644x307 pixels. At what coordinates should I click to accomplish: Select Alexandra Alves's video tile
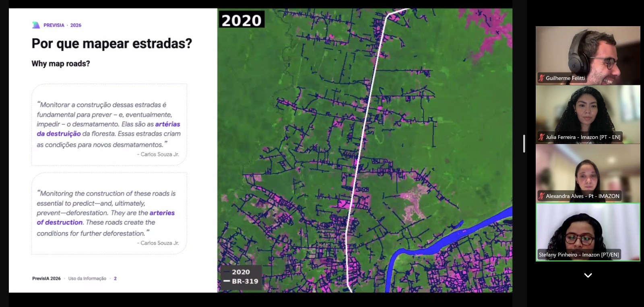pos(588,173)
